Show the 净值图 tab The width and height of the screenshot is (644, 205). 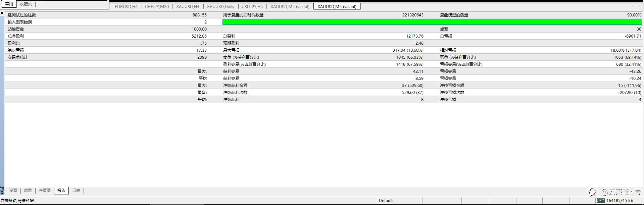coord(45,191)
